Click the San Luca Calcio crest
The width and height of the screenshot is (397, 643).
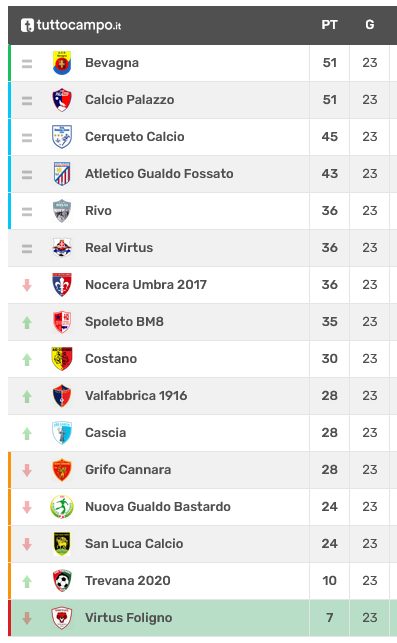(x=62, y=543)
